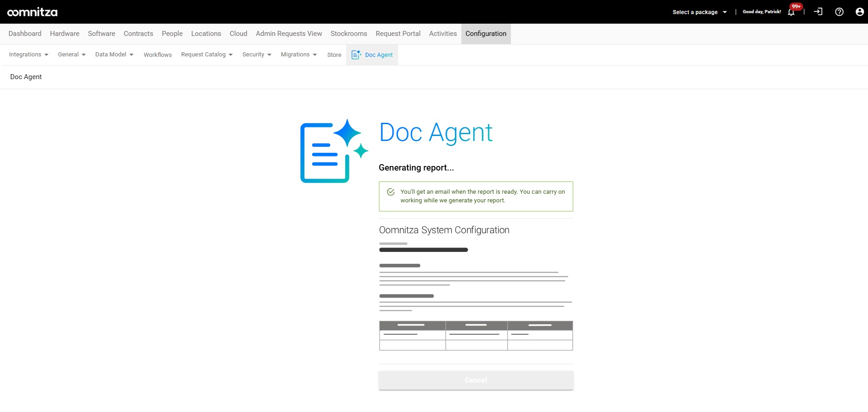Open the People tab
868x412 pixels.
(172, 34)
